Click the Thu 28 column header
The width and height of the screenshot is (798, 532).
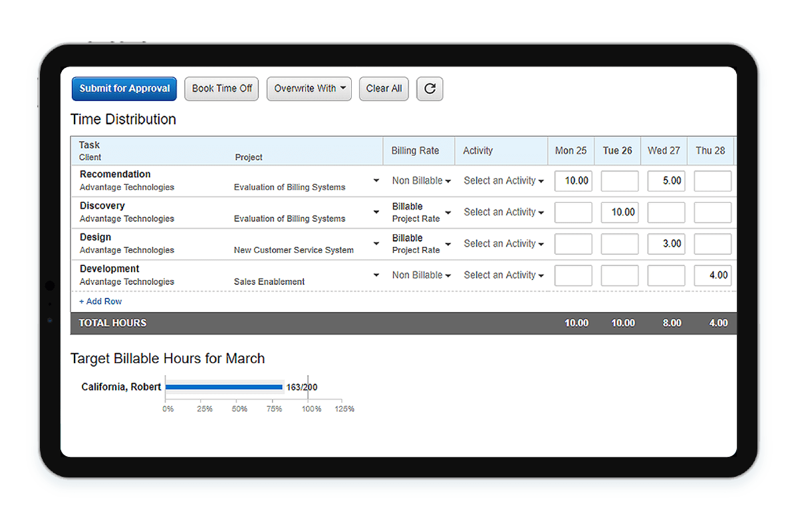(710, 151)
